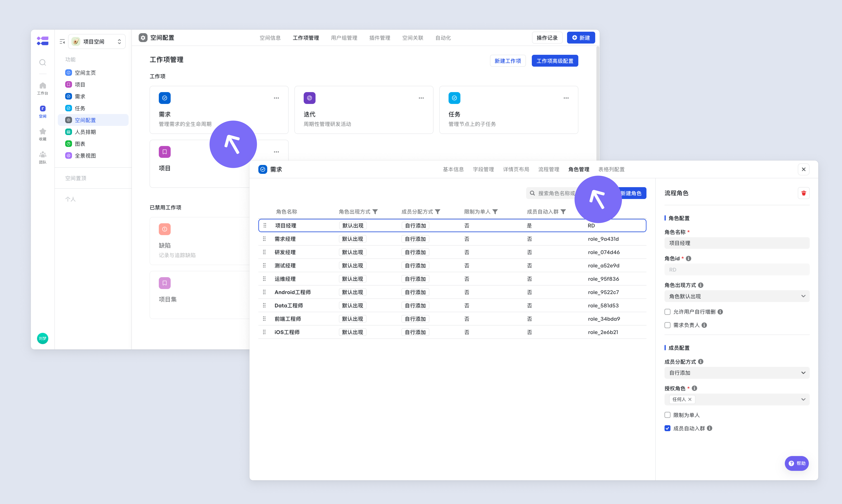Open more options on the 迭代 card
This screenshot has height=504, width=842.
[x=421, y=98]
